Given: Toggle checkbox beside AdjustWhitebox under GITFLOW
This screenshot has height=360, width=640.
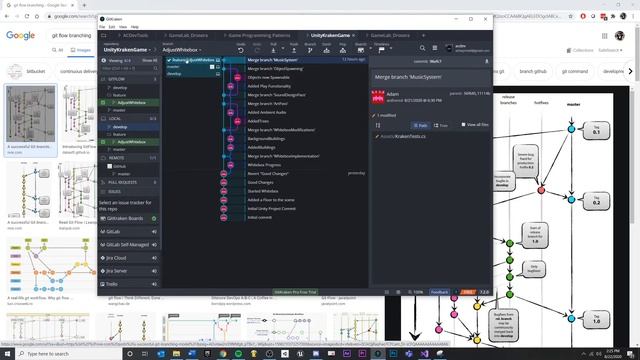Looking at the screenshot, I should (x=103, y=102).
